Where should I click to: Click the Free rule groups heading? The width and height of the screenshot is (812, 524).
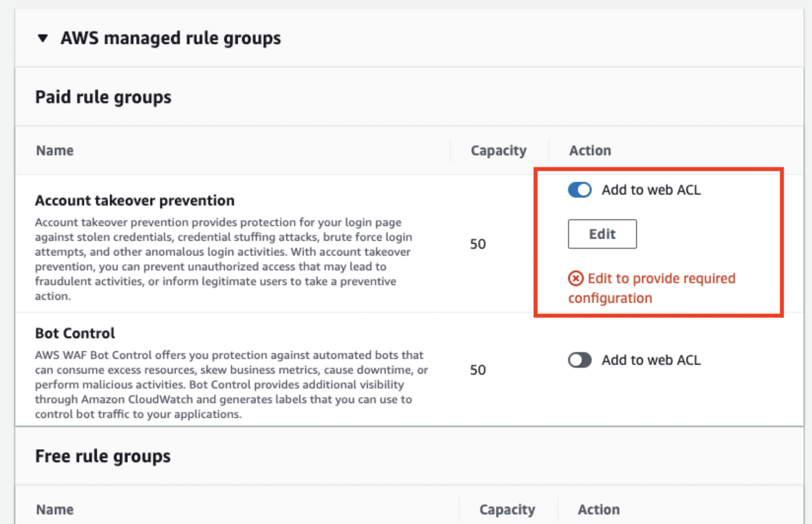[x=103, y=456]
